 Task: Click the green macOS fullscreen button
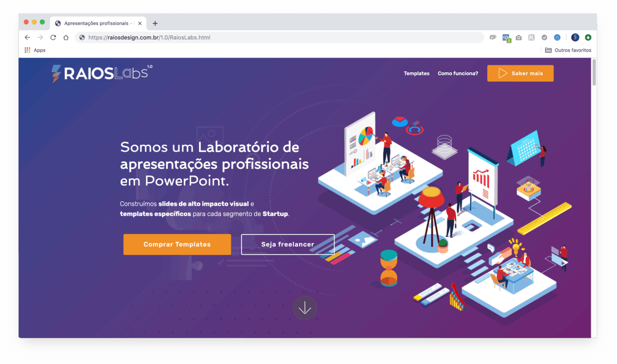[42, 22]
